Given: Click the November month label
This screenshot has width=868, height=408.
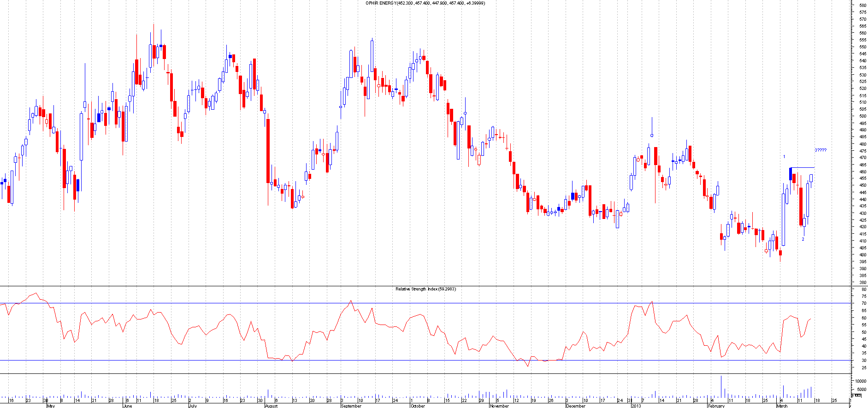Looking at the screenshot, I should (499, 406).
